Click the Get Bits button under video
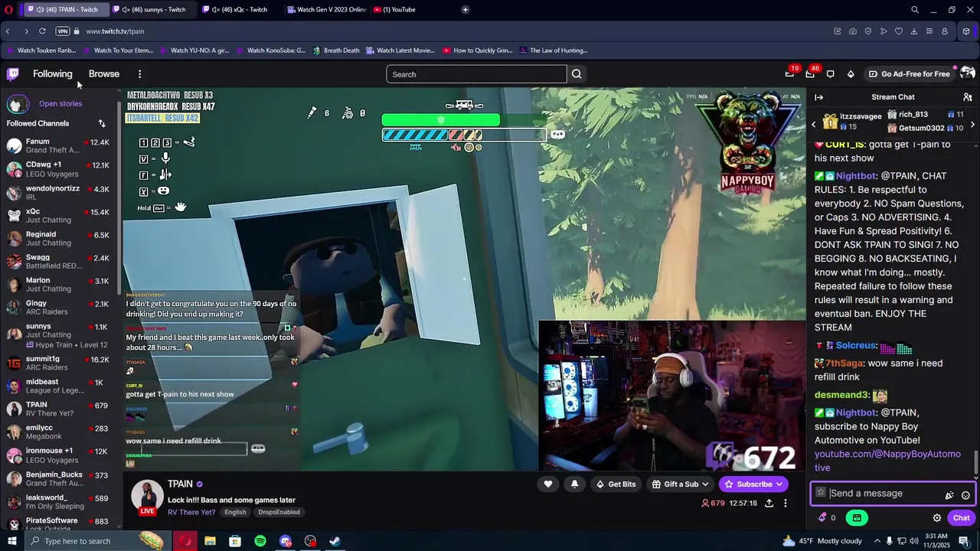Image resolution: width=980 pixels, height=551 pixels. (x=616, y=484)
